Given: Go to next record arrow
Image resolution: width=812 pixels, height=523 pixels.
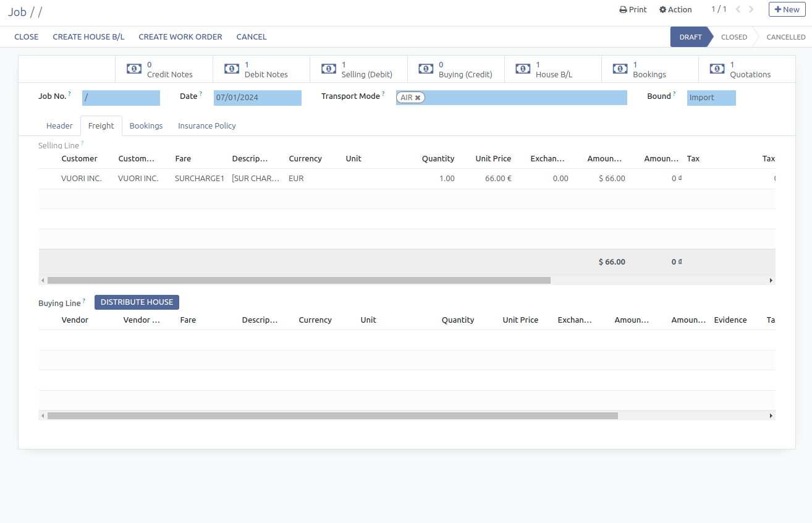Looking at the screenshot, I should pyautogui.click(x=751, y=9).
